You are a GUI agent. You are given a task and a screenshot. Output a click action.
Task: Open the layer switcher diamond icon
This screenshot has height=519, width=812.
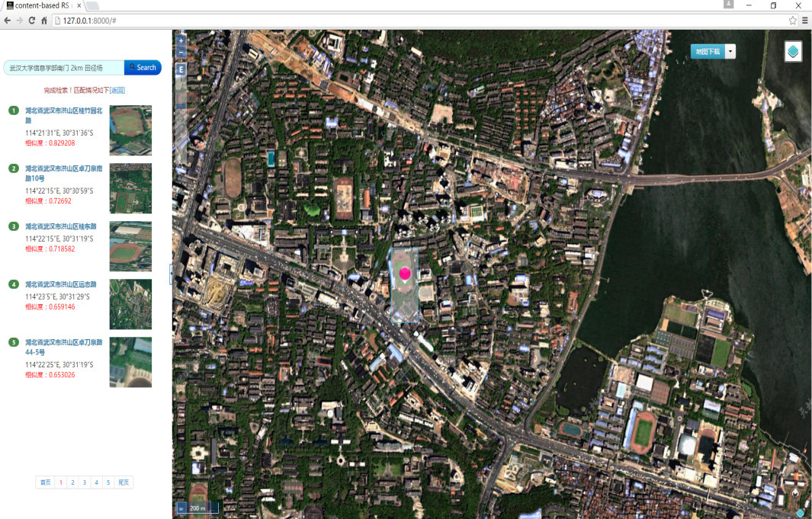[793, 52]
